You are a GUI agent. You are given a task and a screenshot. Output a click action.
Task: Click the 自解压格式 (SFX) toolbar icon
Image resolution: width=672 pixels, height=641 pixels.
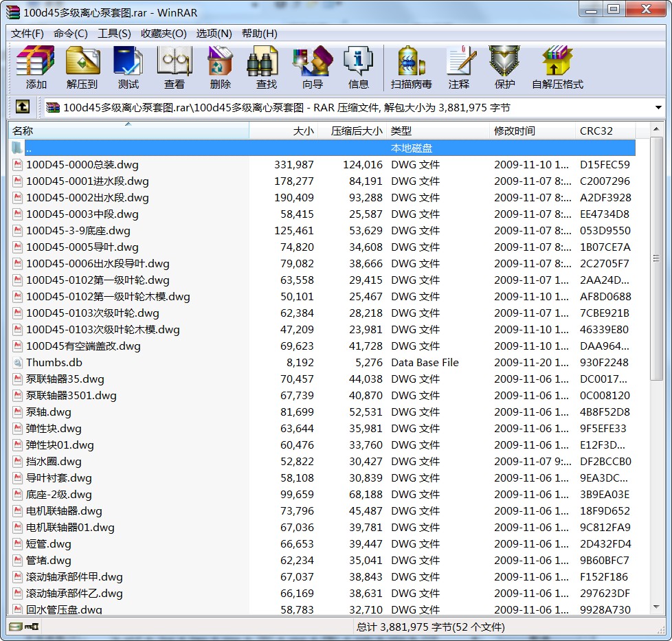(x=557, y=61)
